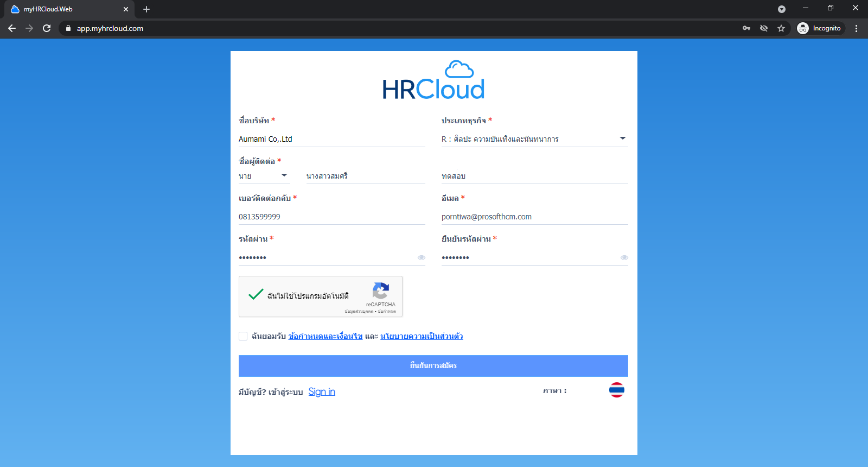Open Chrome's three-dot menu
Image resolution: width=868 pixels, height=467 pixels.
[857, 28]
